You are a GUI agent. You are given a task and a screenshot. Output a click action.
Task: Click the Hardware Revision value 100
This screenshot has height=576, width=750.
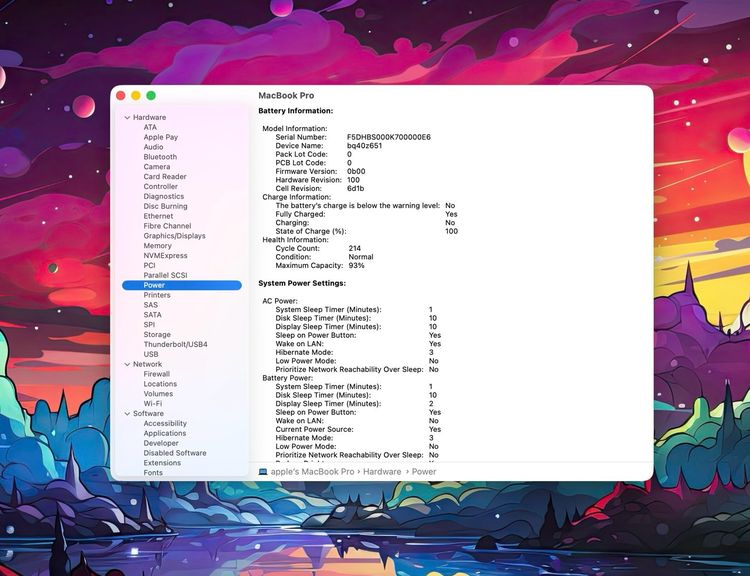pos(353,180)
